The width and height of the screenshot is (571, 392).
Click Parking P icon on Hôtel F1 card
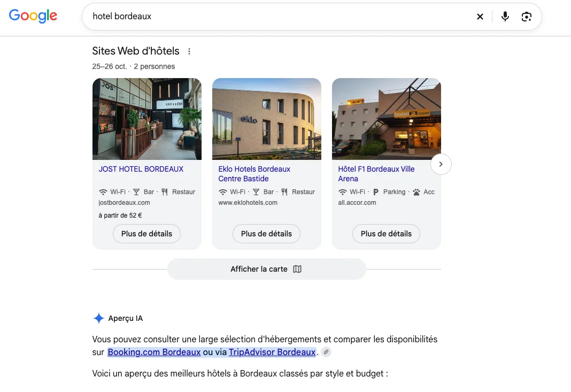pos(376,192)
